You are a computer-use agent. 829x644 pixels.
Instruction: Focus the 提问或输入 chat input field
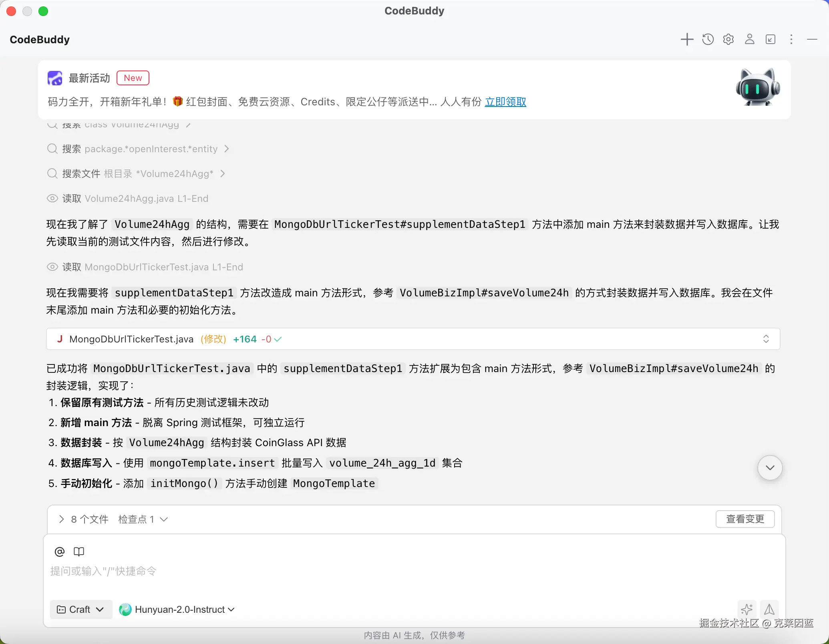(240, 572)
